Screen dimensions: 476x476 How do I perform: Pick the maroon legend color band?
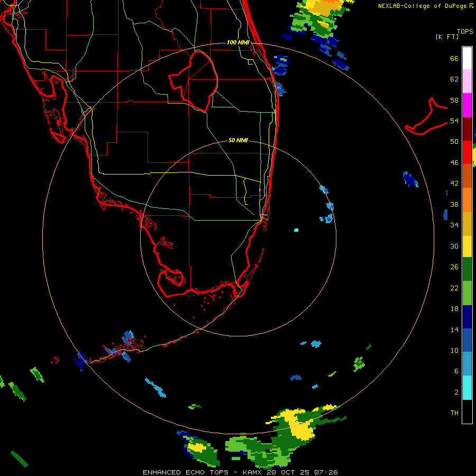click(467, 129)
